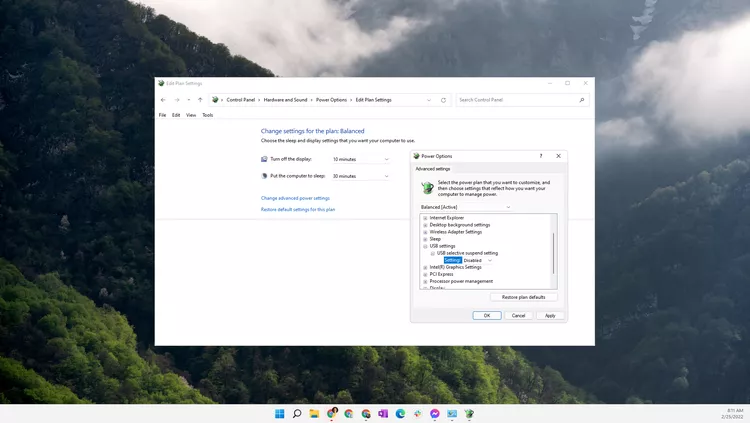This screenshot has height=423, width=750.
Task: Open the View menu
Action: [x=191, y=115]
